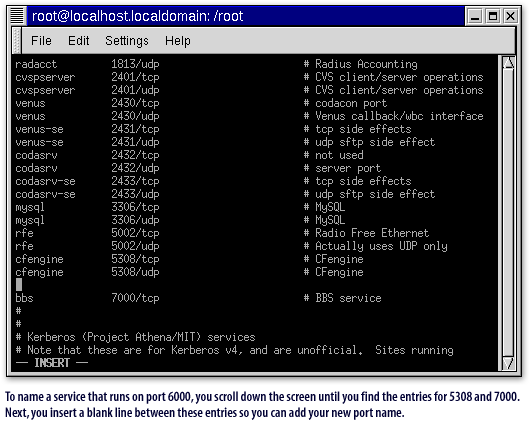Viewport: 530px width, 445px height.
Task: Click '2433/udp' port entry
Action: tap(135, 194)
